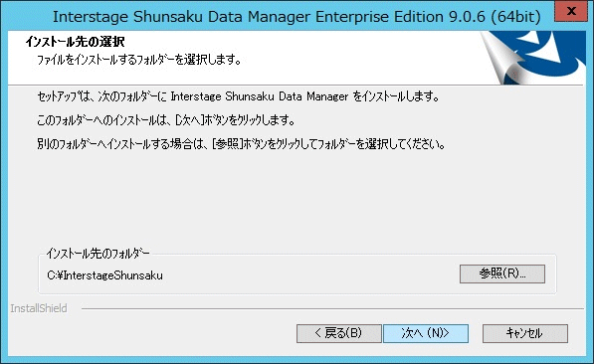Screen dimensions: 594x364
Task: Click the セットアップは、次のフォルダーに instruction line
Action: coord(238,96)
